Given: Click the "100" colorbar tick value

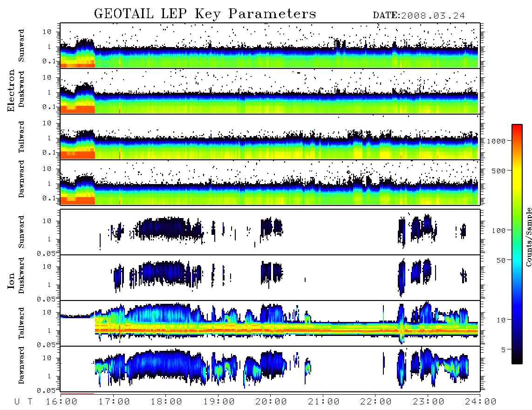Looking at the screenshot, I should (498, 231).
